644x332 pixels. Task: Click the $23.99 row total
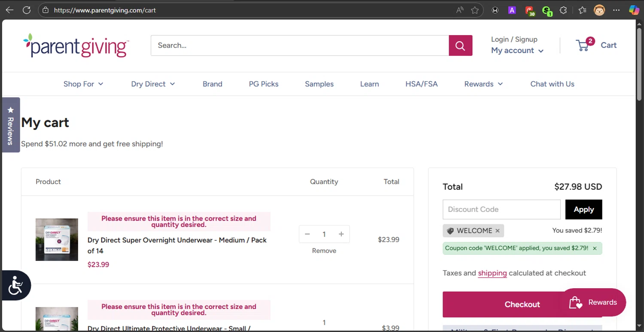[389, 240]
